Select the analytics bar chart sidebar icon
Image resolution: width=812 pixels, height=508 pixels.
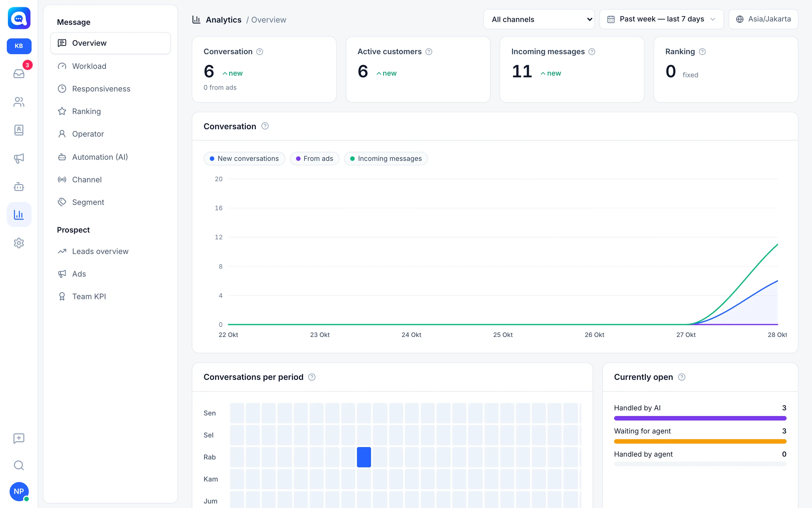tap(19, 214)
